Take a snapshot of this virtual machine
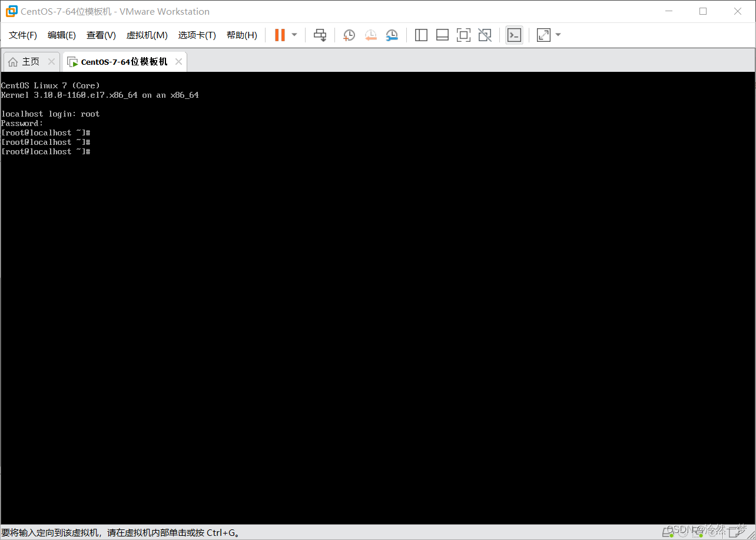 349,35
